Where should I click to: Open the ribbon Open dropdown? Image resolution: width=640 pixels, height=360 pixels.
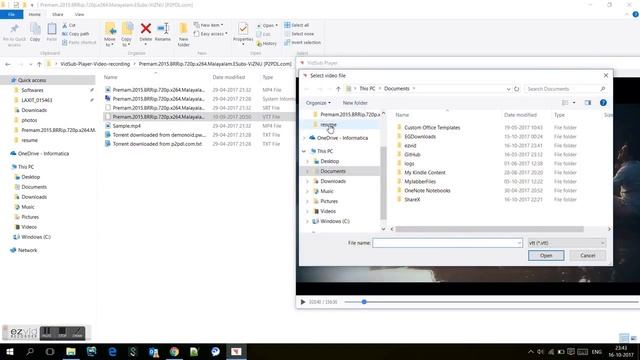(267, 25)
